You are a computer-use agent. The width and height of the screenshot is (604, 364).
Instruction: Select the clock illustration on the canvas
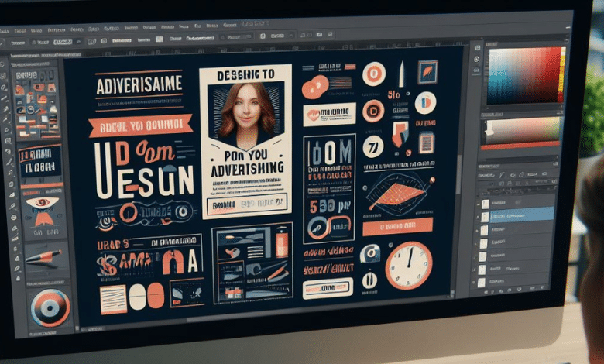(409, 266)
